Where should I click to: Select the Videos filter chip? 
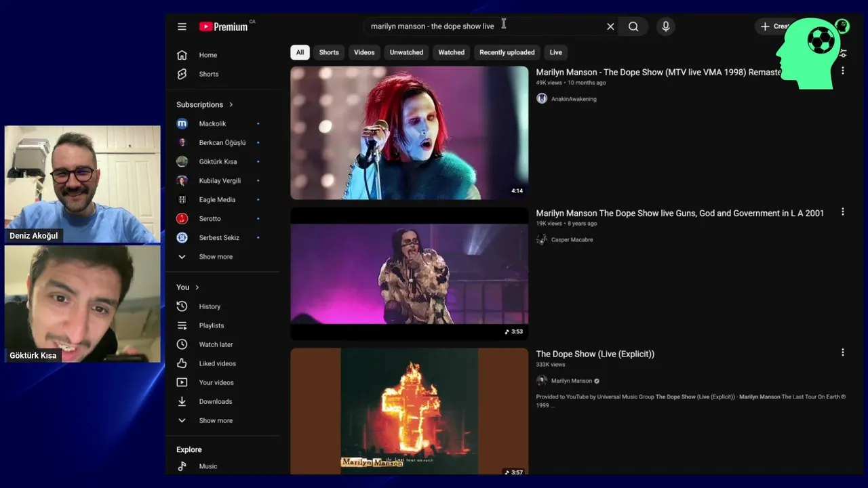point(364,52)
